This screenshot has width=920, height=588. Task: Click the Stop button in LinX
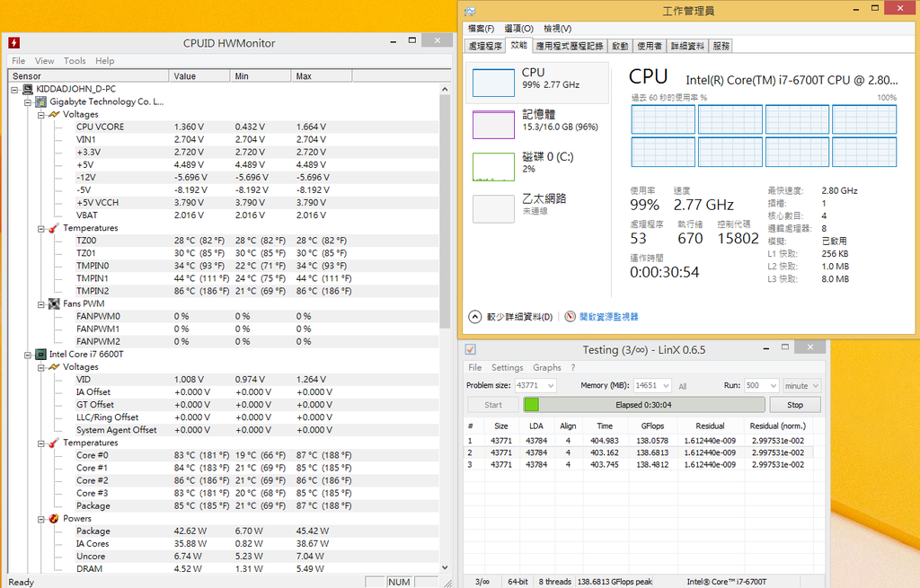pos(795,405)
